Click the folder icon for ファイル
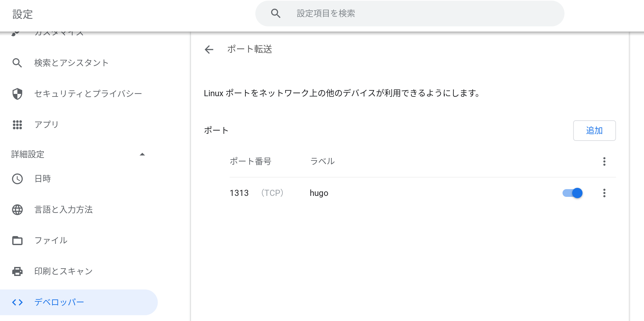 tap(17, 241)
